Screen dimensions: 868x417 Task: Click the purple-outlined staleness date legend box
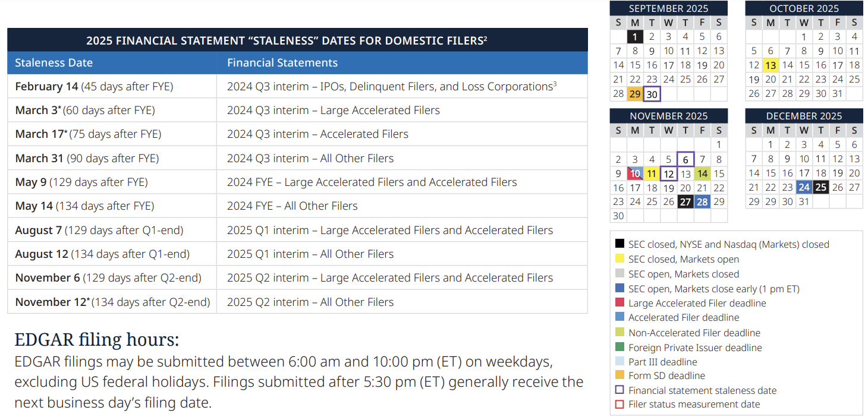618,390
